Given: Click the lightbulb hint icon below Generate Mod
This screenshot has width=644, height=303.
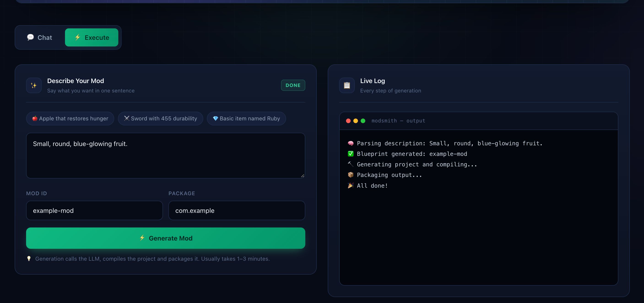Looking at the screenshot, I should [29, 259].
